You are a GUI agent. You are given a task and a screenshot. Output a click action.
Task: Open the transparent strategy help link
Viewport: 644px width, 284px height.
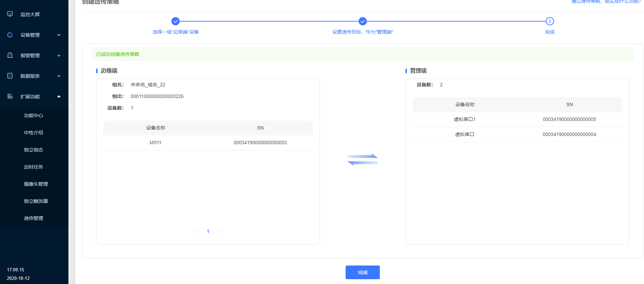pos(606,2)
